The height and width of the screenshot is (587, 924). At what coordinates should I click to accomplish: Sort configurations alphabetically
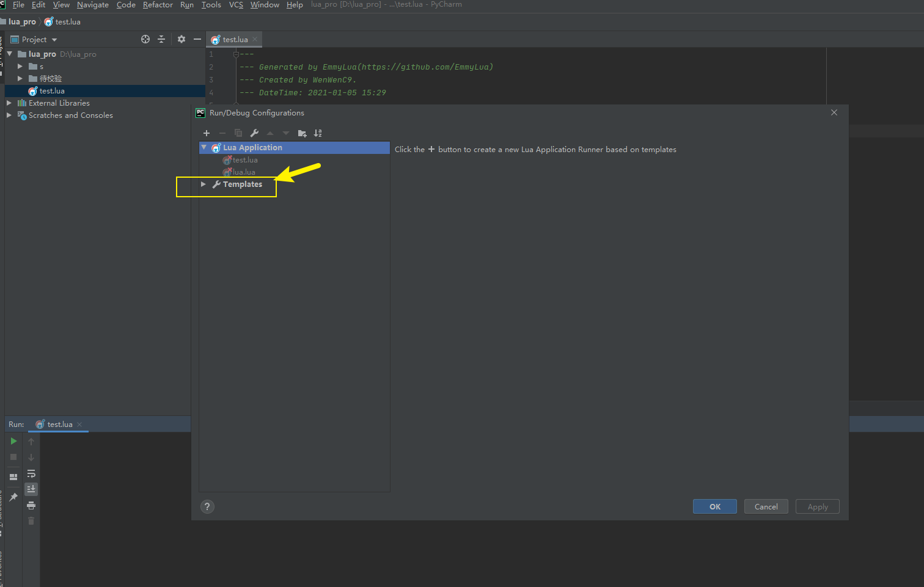[318, 133]
